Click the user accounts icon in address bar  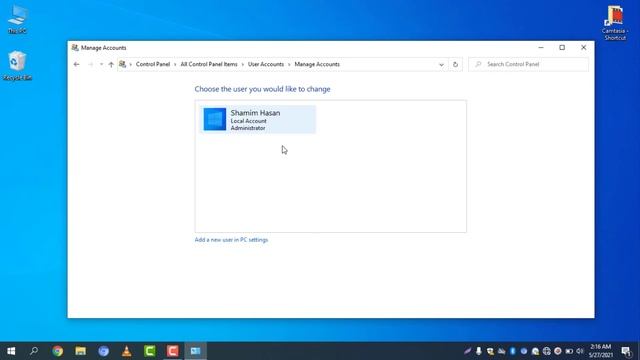[122, 64]
